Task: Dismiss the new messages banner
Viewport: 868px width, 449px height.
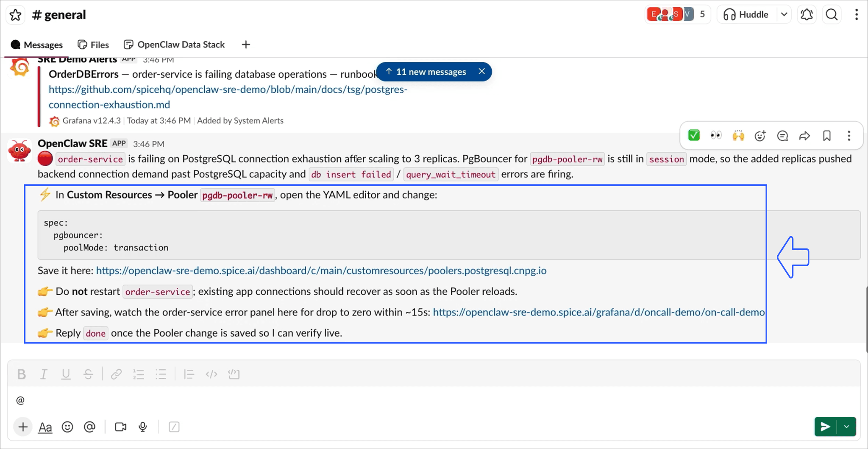Action: 481,71
